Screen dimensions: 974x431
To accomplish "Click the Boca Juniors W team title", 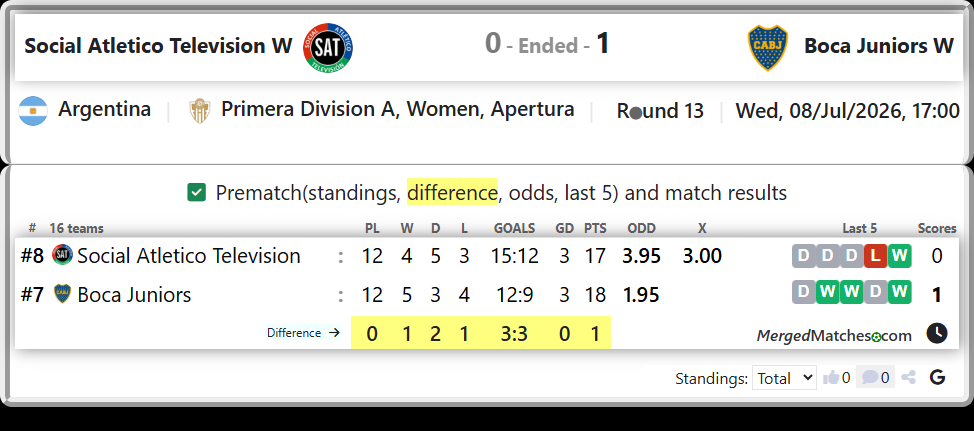I will pyautogui.click(x=878, y=46).
